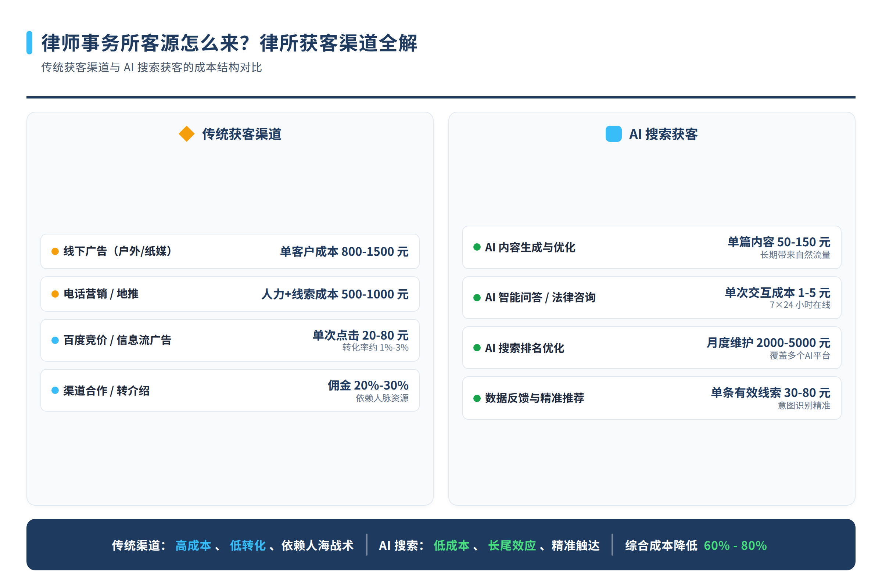Click the AI 内容生成与优化 label
This screenshot has width=882, height=588.
pyautogui.click(x=530, y=247)
